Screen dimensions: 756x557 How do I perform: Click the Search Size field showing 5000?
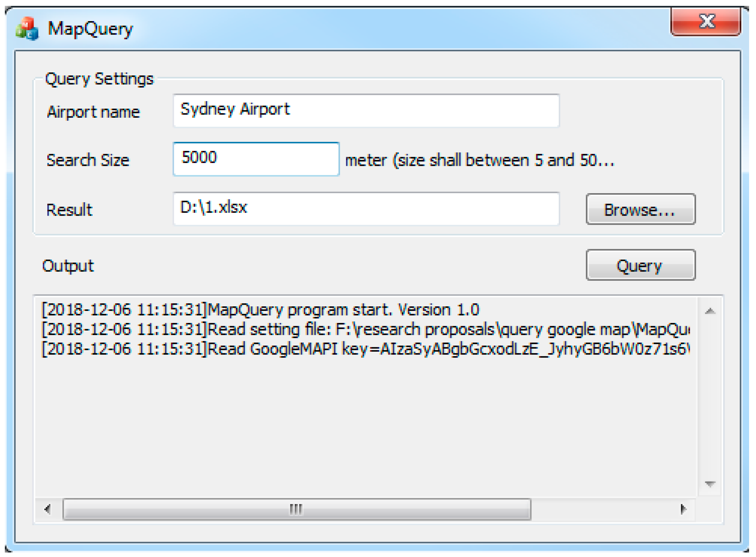256,159
